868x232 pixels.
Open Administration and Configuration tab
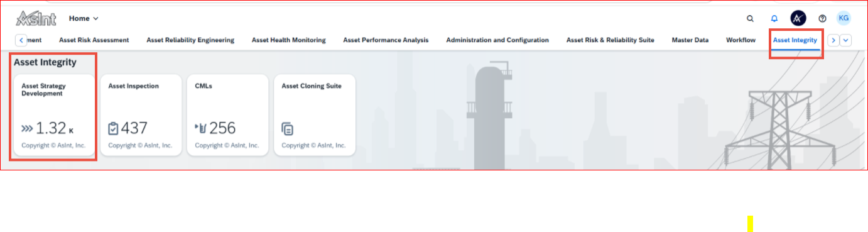pyautogui.click(x=497, y=40)
